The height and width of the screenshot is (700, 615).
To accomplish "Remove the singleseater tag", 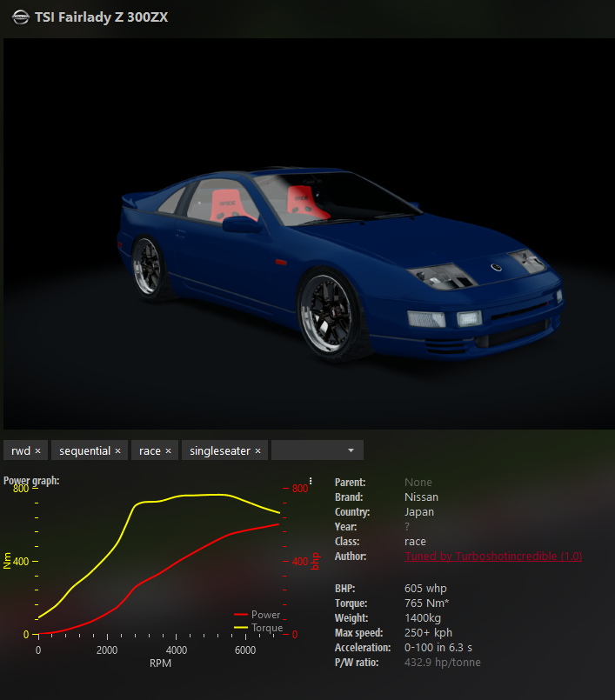I will click(x=257, y=451).
